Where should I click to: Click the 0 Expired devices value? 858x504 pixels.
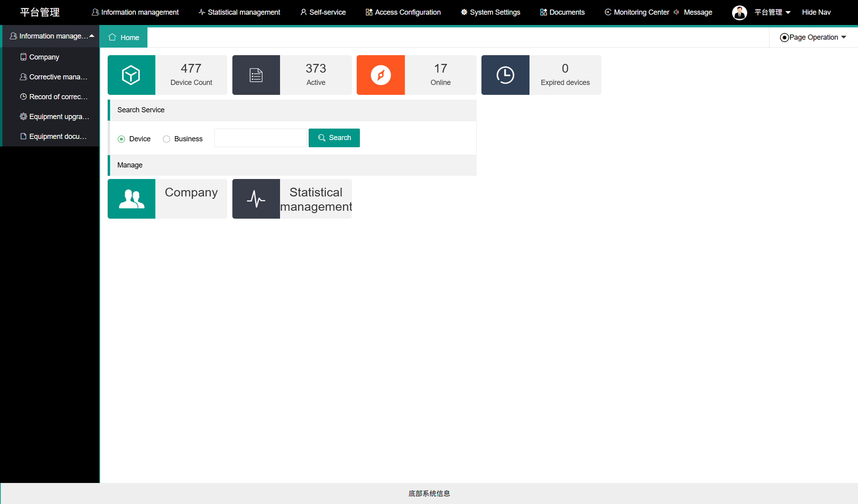click(565, 68)
